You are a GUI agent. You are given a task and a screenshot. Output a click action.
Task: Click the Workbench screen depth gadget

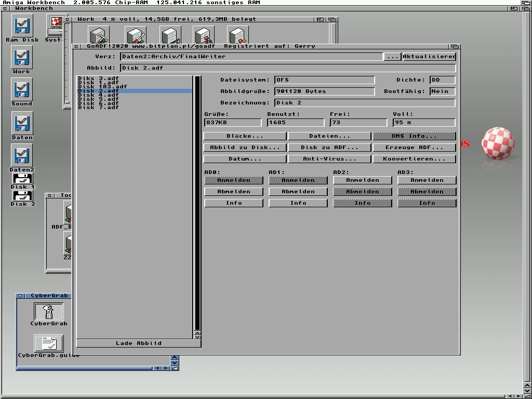[526, 3]
